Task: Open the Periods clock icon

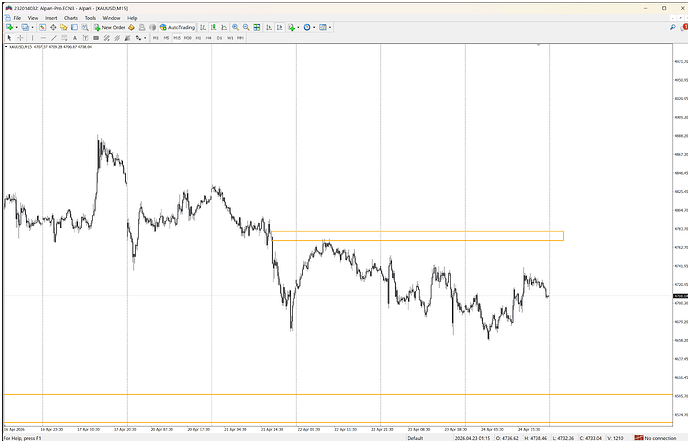Action: coord(307,27)
